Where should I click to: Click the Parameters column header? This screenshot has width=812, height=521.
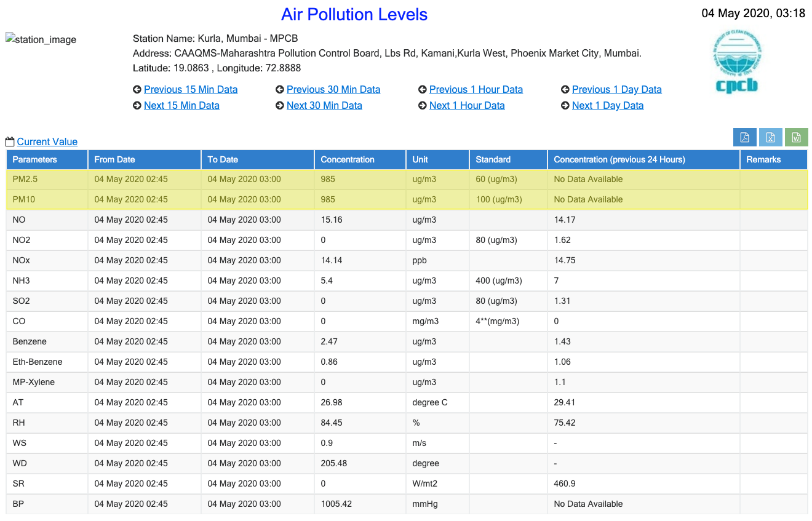click(x=35, y=160)
